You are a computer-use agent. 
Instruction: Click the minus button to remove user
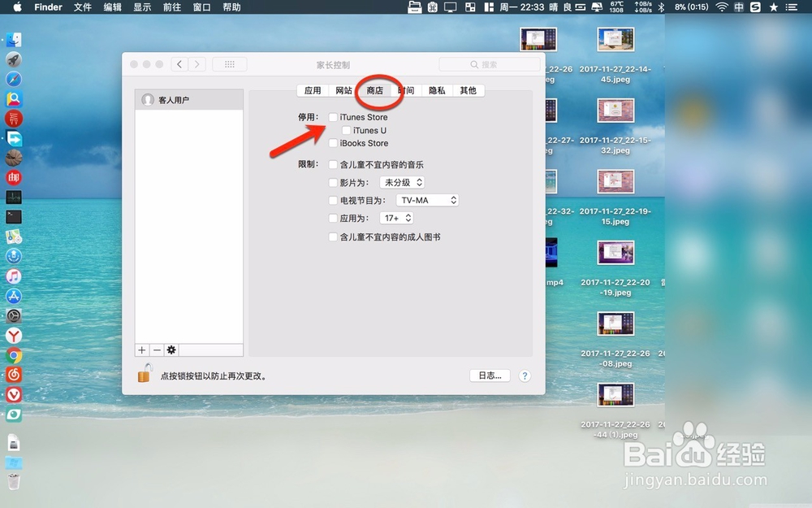point(157,350)
